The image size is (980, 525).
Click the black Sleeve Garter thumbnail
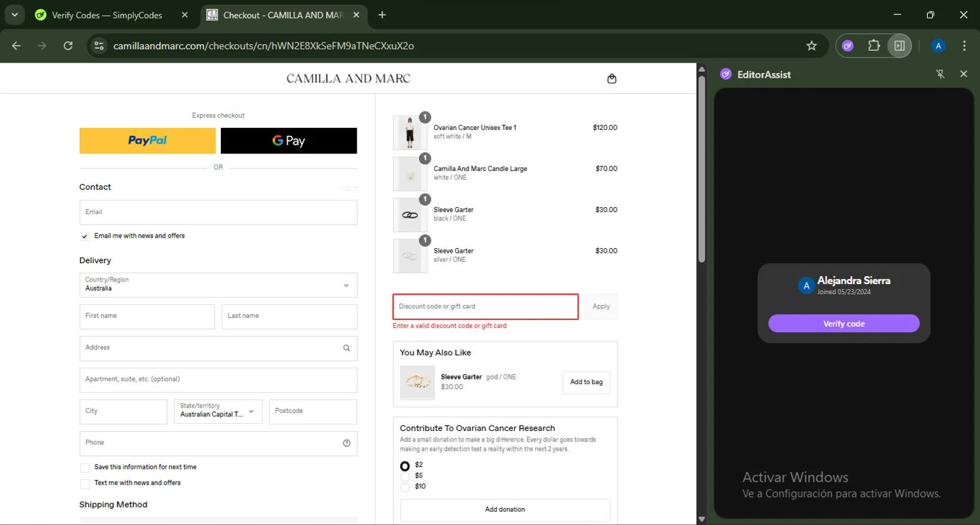[410, 215]
